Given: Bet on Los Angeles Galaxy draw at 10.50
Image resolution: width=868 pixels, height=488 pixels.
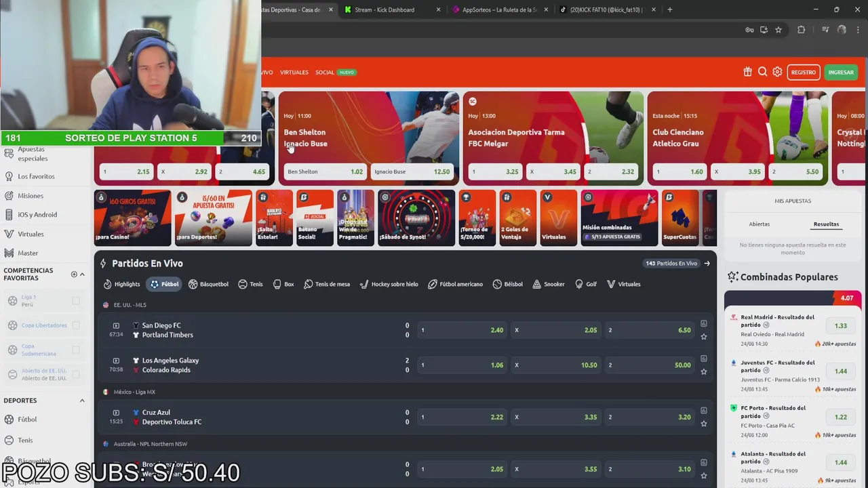Looking at the screenshot, I should click(x=556, y=365).
